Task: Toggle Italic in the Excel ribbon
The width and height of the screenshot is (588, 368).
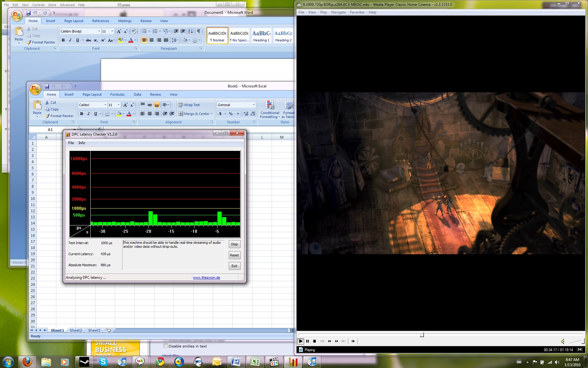Action: pos(89,114)
